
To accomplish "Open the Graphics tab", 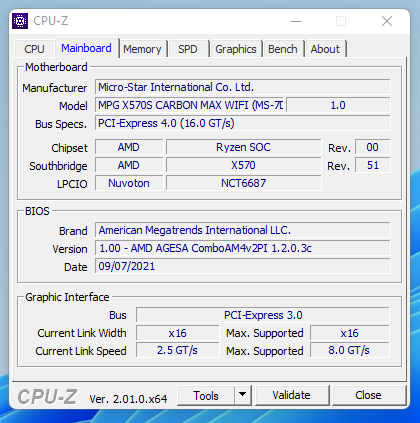I will 236,49.
